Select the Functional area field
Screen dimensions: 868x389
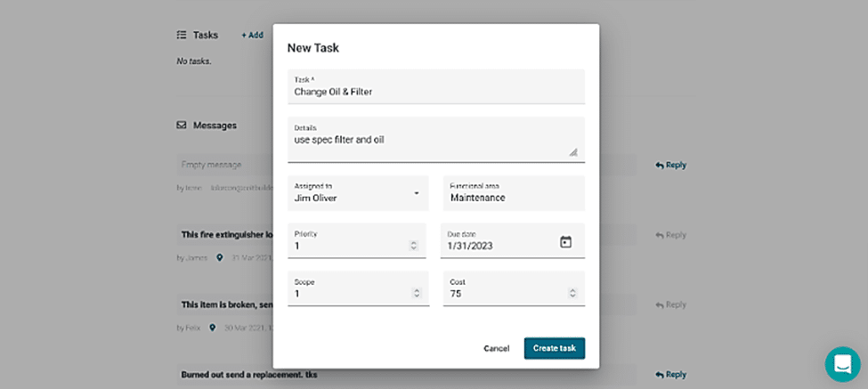pyautogui.click(x=513, y=197)
